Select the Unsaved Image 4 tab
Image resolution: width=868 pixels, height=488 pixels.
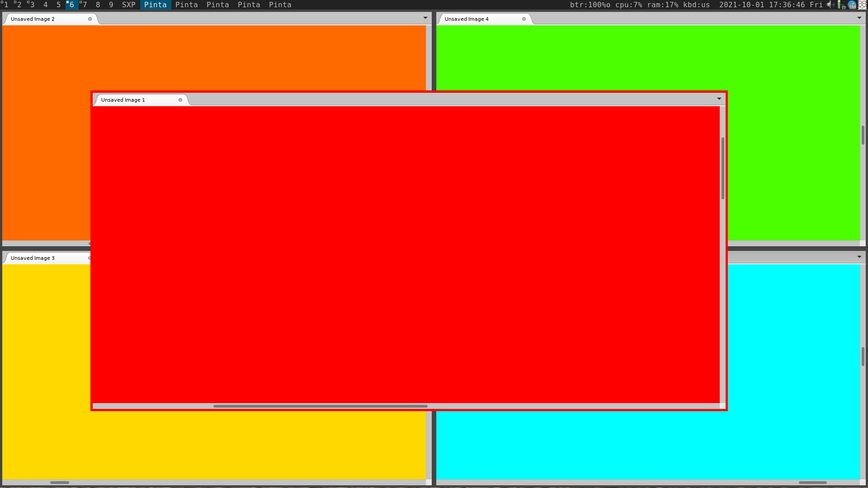[467, 19]
